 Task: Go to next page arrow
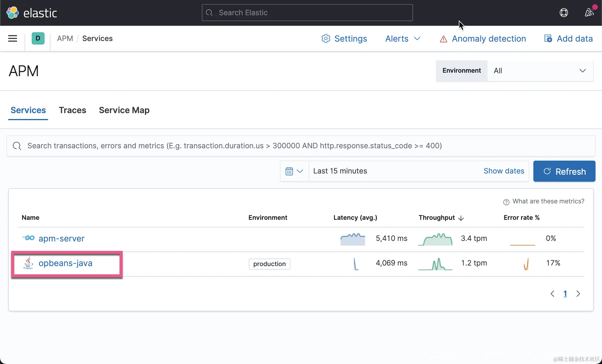[x=578, y=294]
